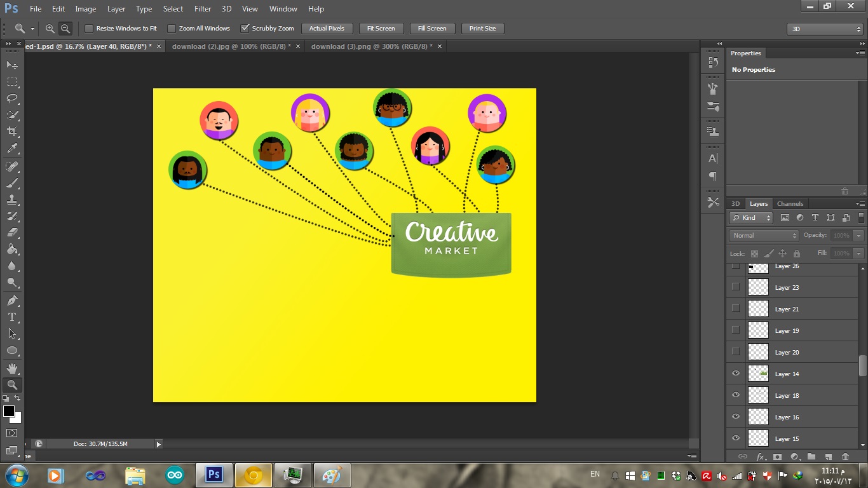Open the Fill dropdown arrow
Screen dimensions: 868x488
click(x=859, y=254)
